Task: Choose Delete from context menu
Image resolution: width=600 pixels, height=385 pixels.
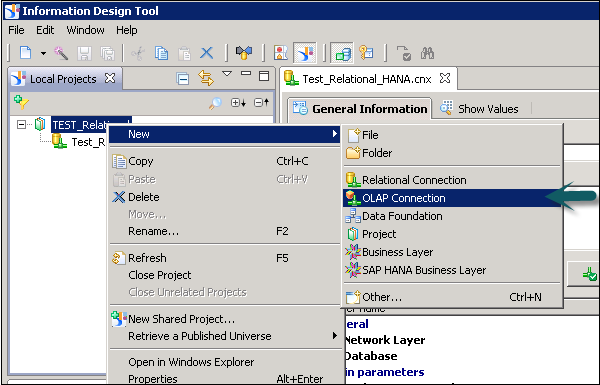Action: tap(224, 197)
